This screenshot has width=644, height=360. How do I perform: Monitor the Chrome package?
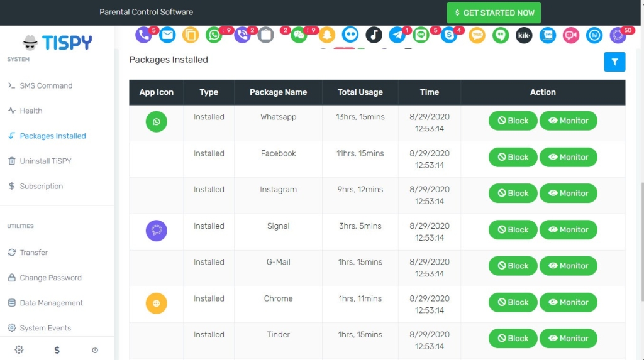tap(569, 303)
